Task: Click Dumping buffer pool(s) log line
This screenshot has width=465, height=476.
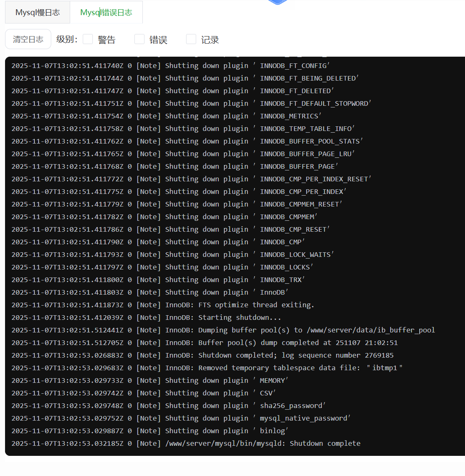Action: click(x=223, y=330)
